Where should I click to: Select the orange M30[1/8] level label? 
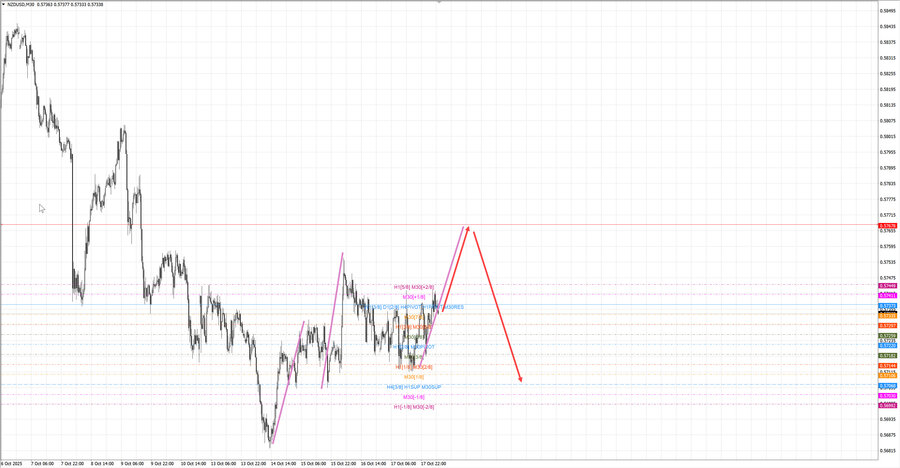[414, 377]
